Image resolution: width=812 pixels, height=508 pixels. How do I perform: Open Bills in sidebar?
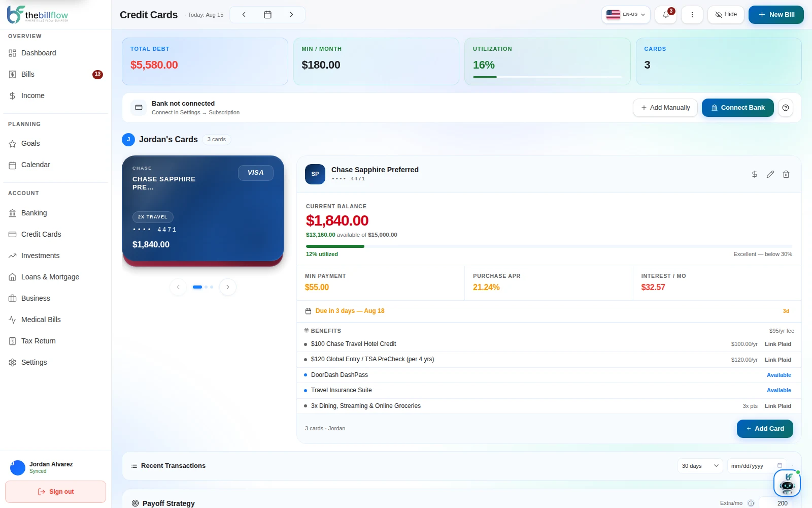pyautogui.click(x=56, y=74)
